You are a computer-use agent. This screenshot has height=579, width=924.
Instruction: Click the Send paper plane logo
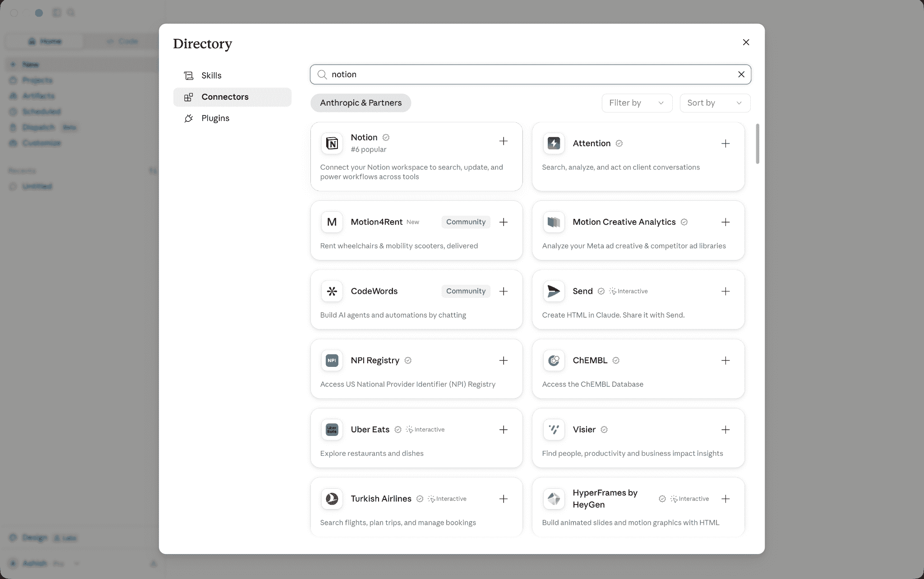click(x=554, y=291)
